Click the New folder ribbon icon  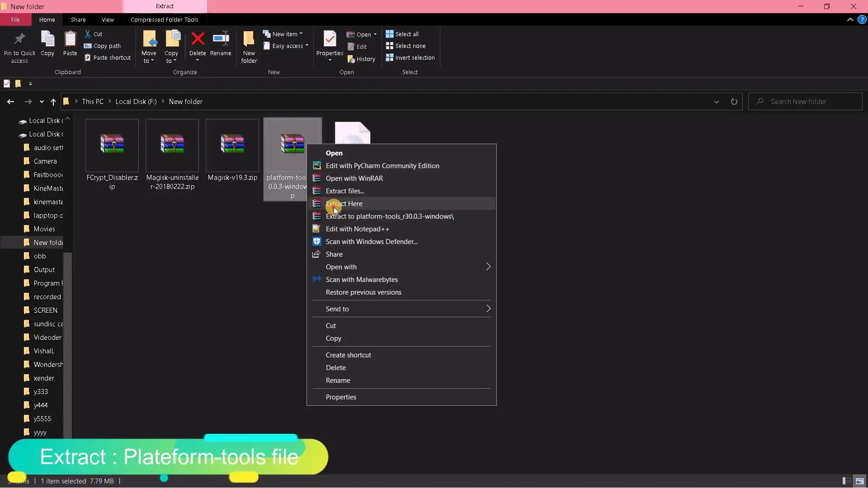pos(249,39)
